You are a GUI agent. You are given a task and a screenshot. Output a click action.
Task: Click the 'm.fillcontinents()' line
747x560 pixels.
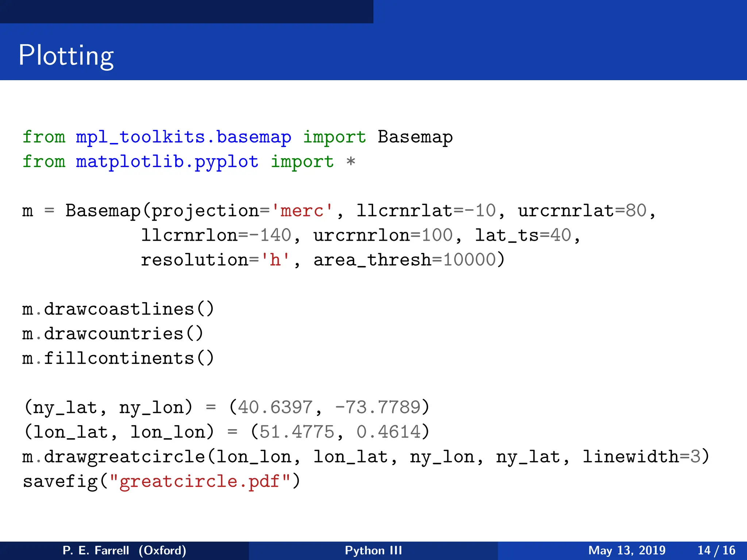click(118, 358)
